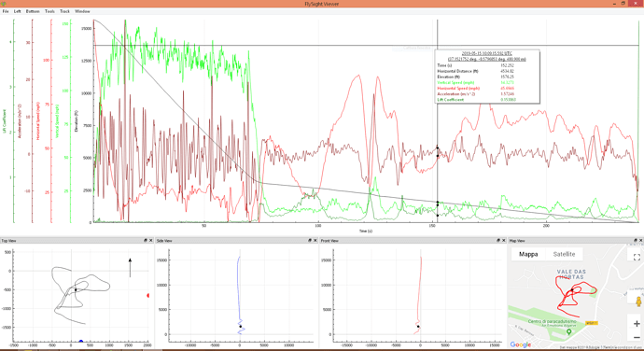Close the Map View panel
The image size is (644, 351).
click(x=640, y=241)
